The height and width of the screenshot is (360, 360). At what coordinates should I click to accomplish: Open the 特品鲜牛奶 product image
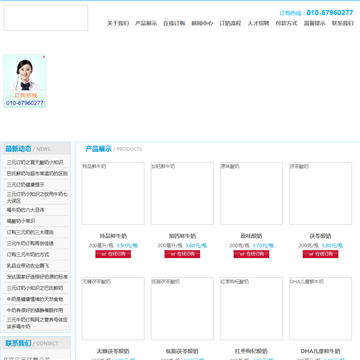(x=113, y=193)
